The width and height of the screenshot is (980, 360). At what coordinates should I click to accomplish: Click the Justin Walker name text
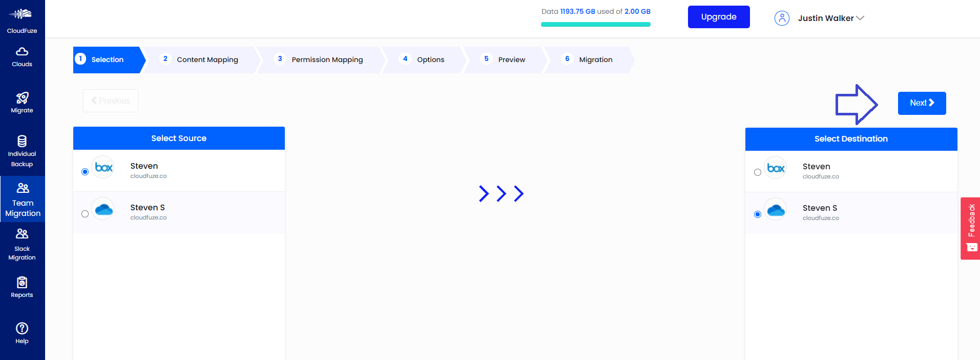pos(826,18)
